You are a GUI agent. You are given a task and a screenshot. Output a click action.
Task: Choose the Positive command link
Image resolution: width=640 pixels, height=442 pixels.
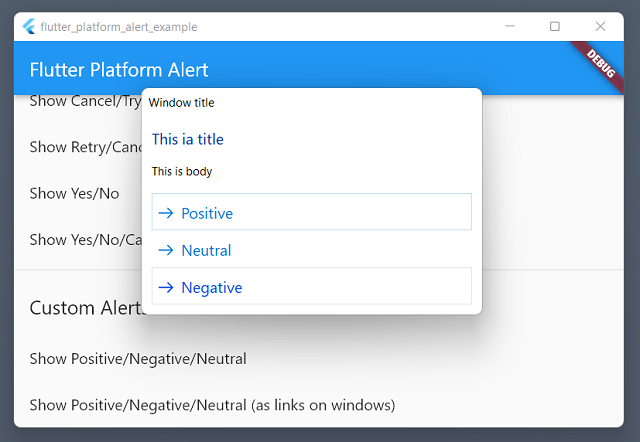pos(311,212)
